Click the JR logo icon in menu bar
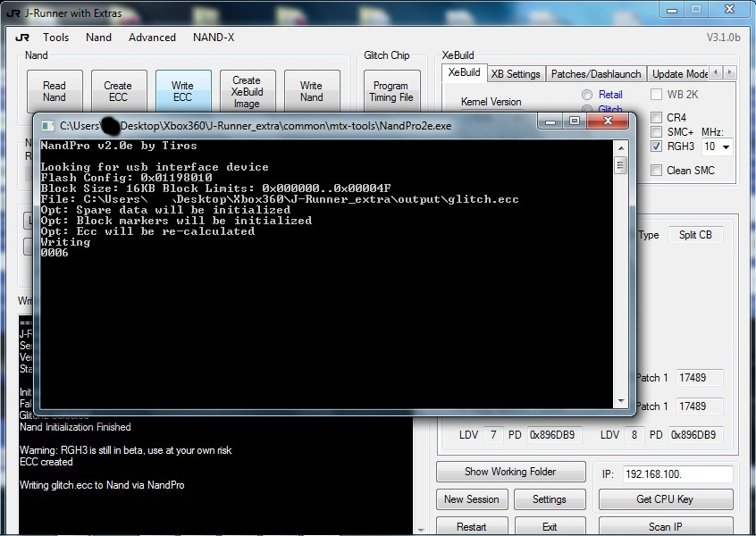This screenshot has width=756, height=536. tap(22, 38)
